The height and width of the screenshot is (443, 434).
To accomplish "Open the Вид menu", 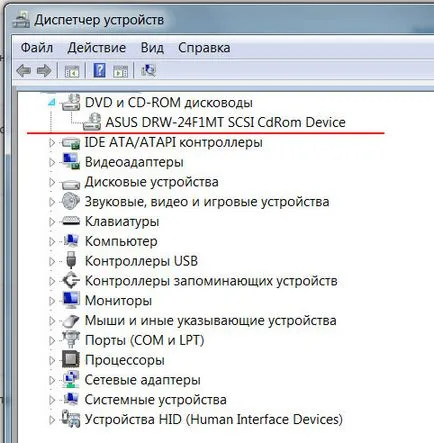I will pos(152,48).
